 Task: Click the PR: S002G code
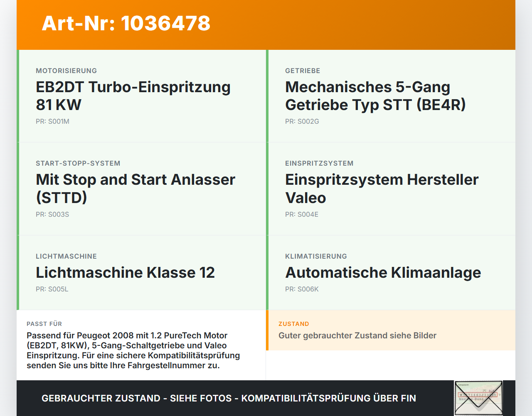coord(302,122)
